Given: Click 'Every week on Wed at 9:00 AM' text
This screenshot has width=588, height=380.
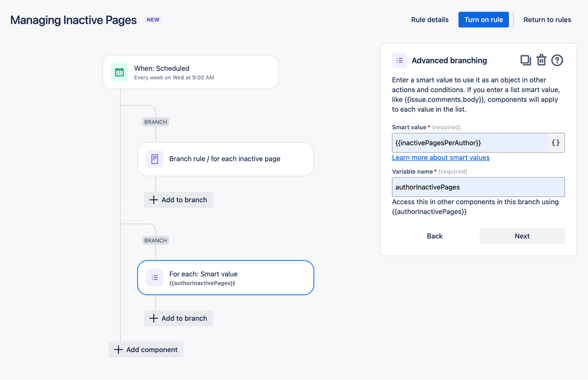Looking at the screenshot, I should tap(174, 78).
